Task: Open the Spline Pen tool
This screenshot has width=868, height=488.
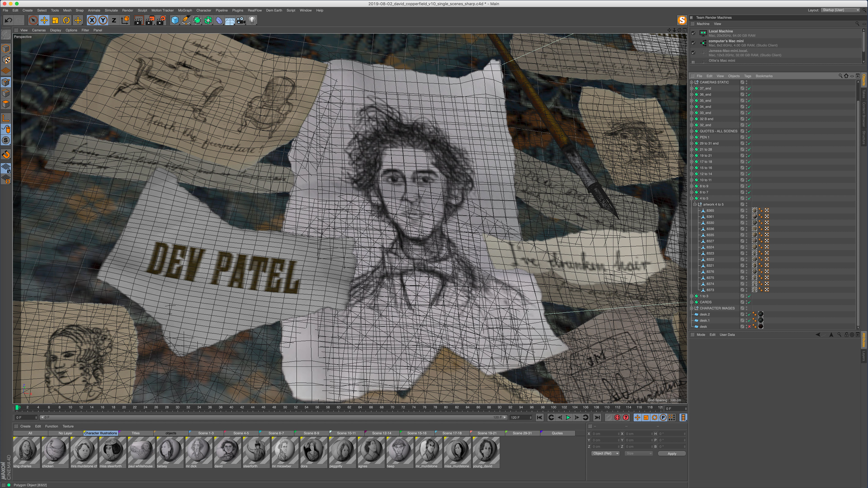Action: tap(186, 21)
